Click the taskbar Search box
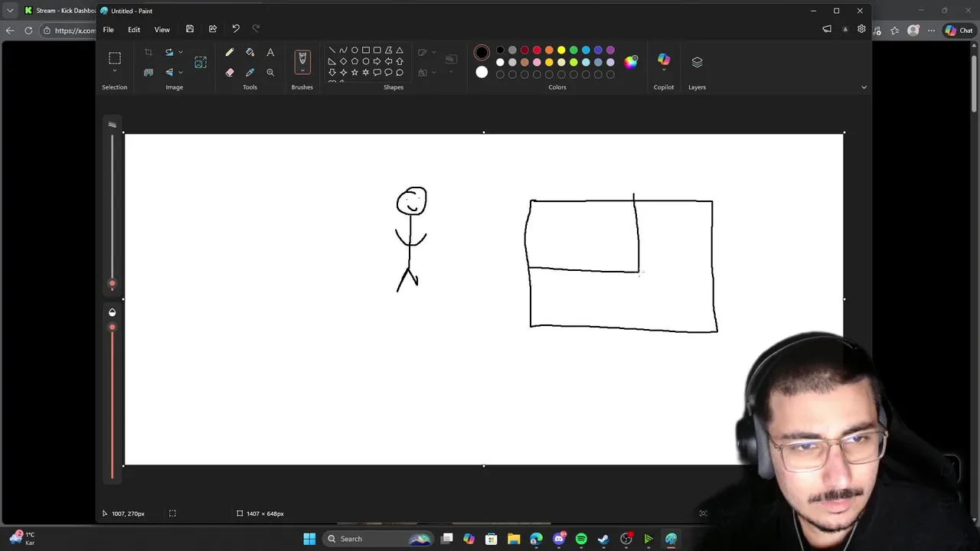980x551 pixels. pos(378,539)
